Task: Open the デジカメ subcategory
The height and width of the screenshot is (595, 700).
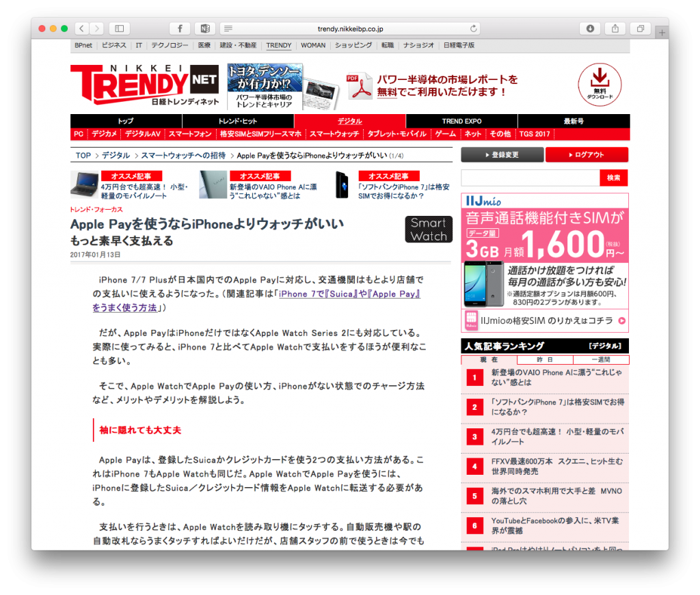Action: 104,134
